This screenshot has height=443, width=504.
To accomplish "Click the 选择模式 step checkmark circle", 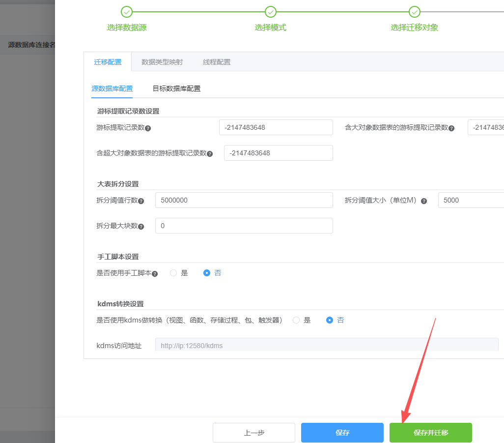I will click(x=270, y=12).
